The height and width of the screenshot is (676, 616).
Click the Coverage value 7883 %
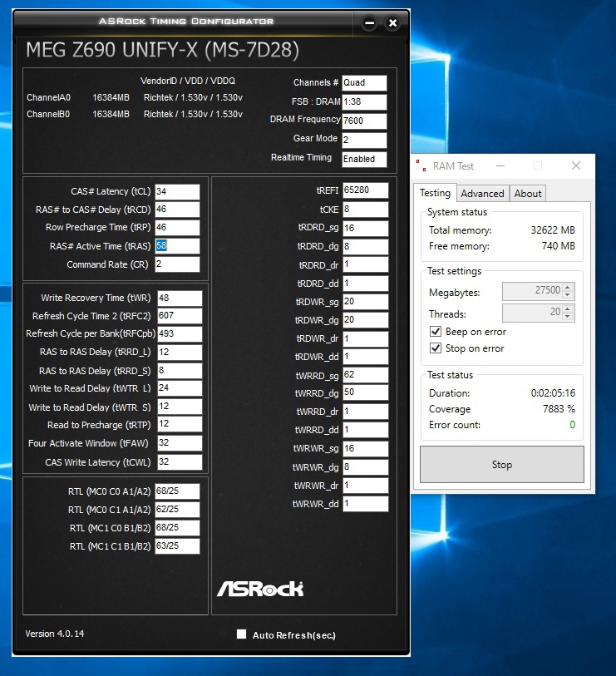[559, 409]
